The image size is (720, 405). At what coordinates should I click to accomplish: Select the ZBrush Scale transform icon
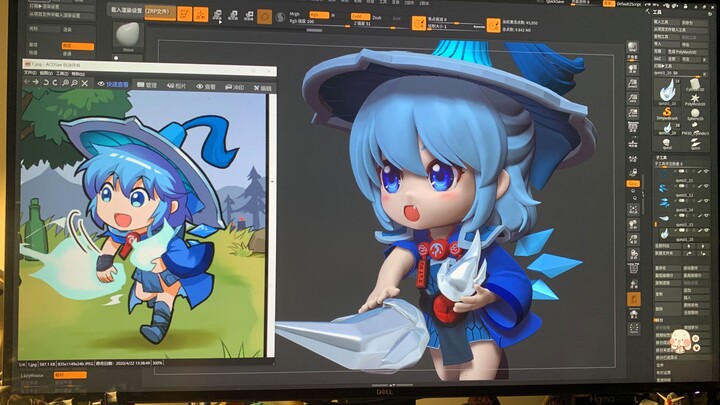point(232,15)
